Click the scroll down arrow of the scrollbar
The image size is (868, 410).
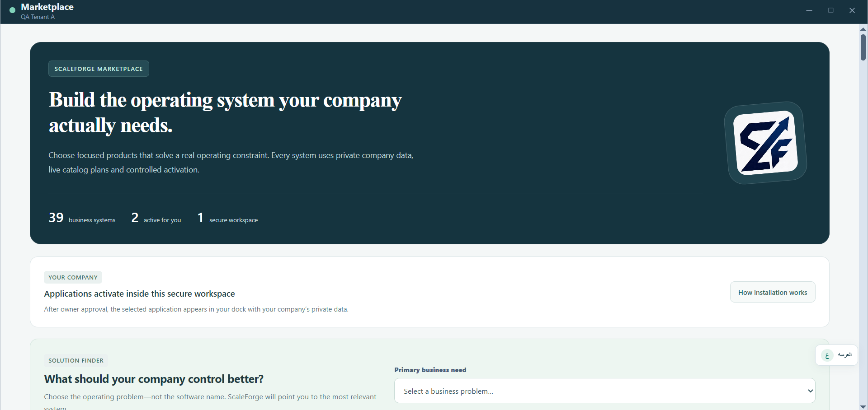[x=863, y=406]
